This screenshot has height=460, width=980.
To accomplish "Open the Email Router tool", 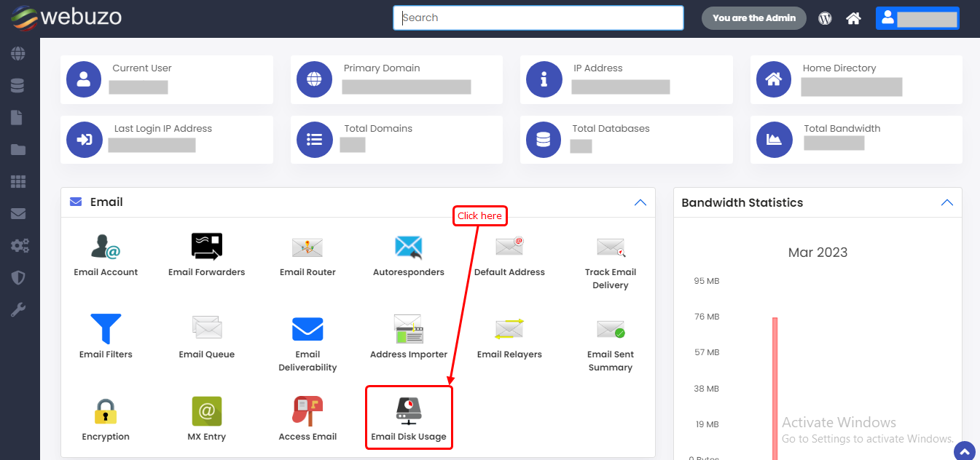I will click(x=307, y=248).
